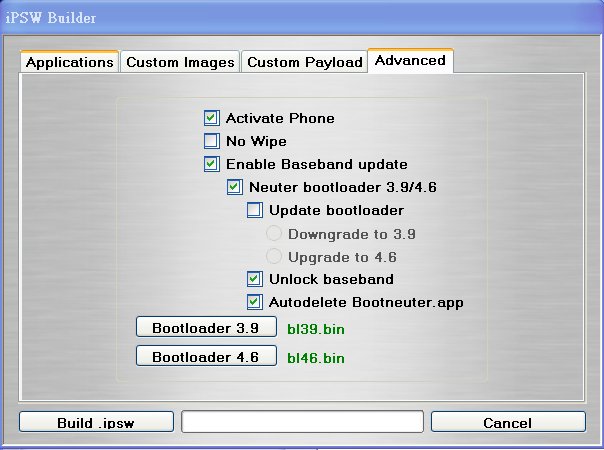
Task: Check the Update bootloader box
Action: (x=254, y=210)
